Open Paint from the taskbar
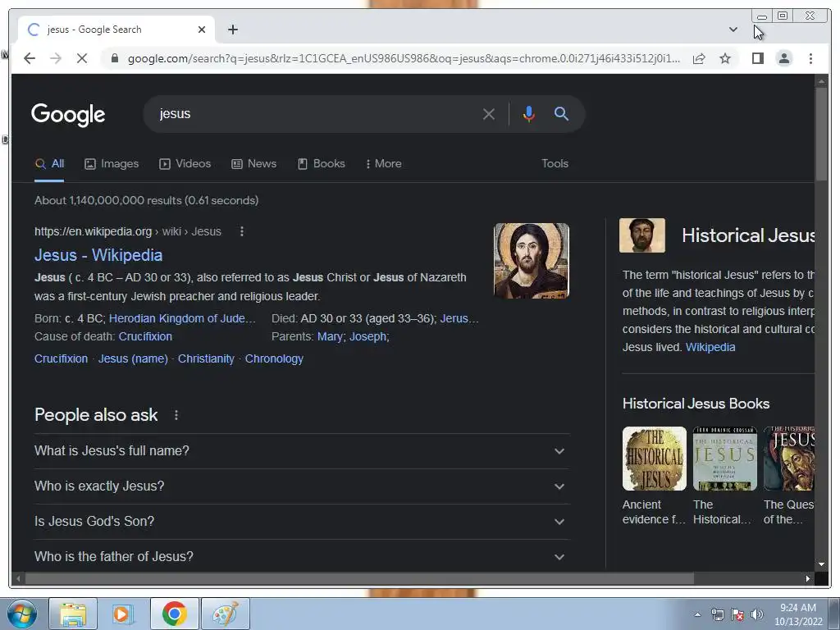 coord(226,614)
